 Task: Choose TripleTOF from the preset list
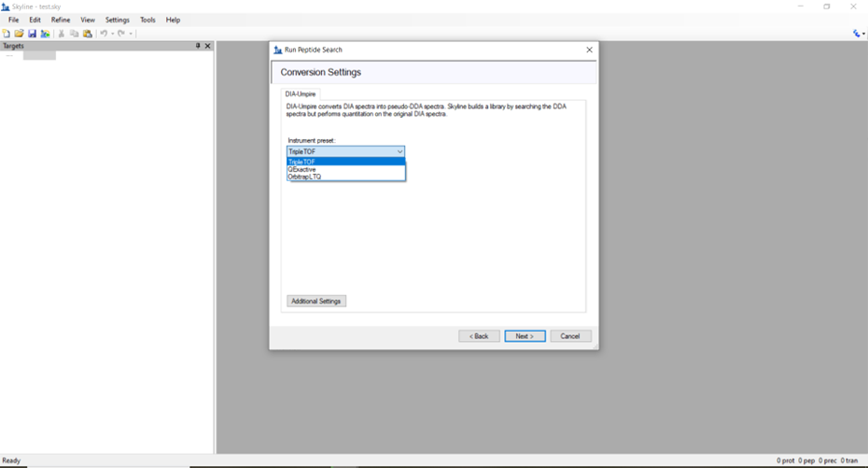346,162
